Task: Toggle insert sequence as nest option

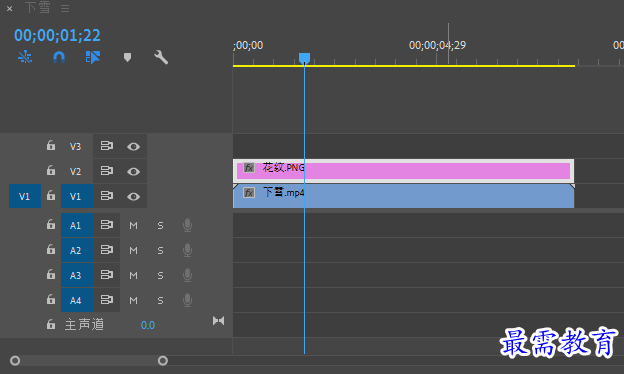Action: click(25, 57)
